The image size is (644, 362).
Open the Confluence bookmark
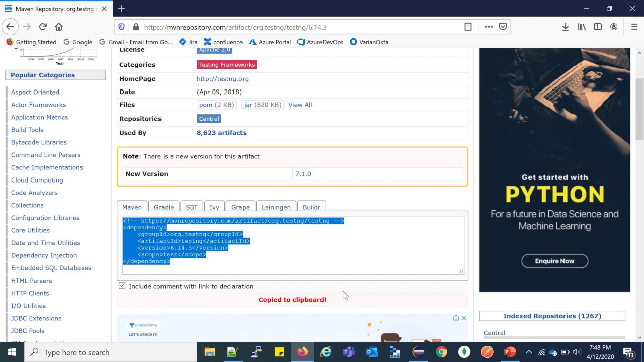tap(223, 42)
